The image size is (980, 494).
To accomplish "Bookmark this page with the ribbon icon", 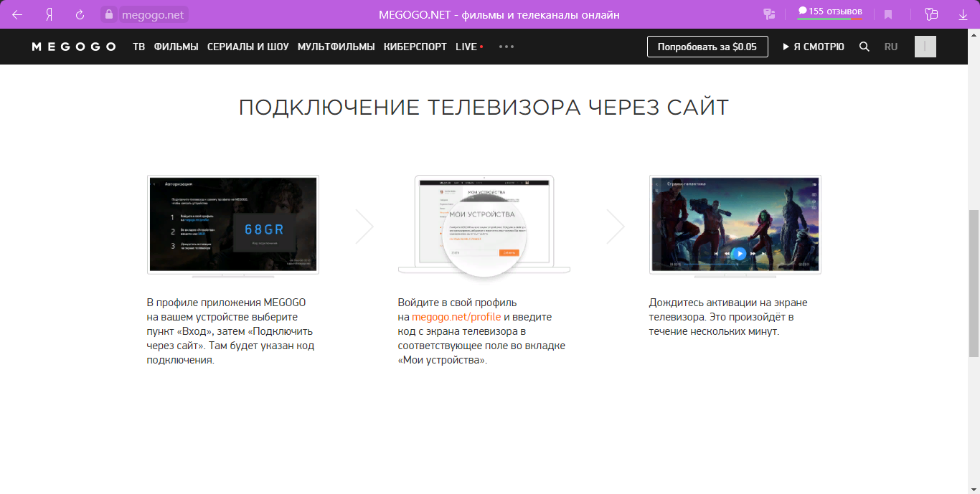I will [888, 14].
